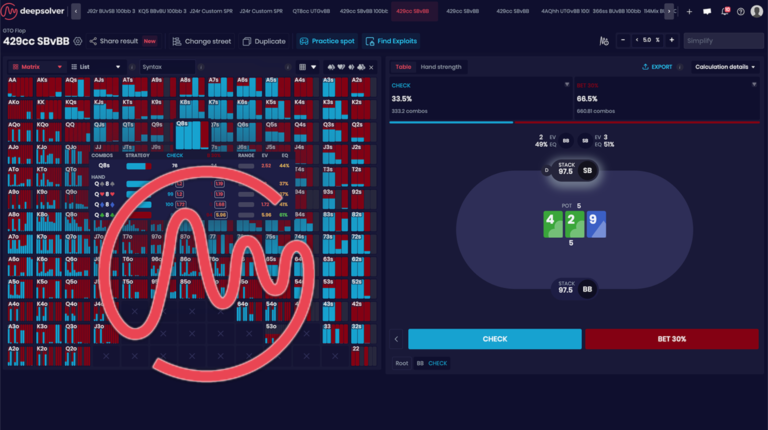Click the deepsolver logo
768x430 pixels.
(32, 11)
